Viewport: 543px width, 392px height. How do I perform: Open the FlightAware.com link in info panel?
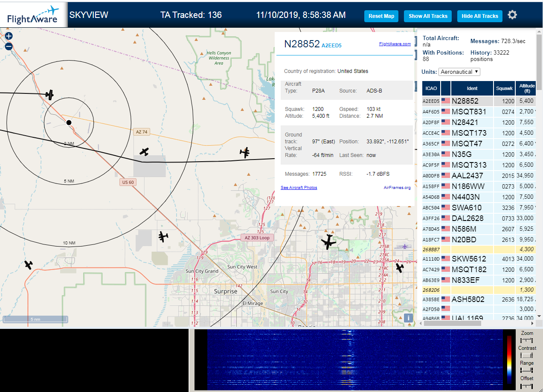point(395,44)
